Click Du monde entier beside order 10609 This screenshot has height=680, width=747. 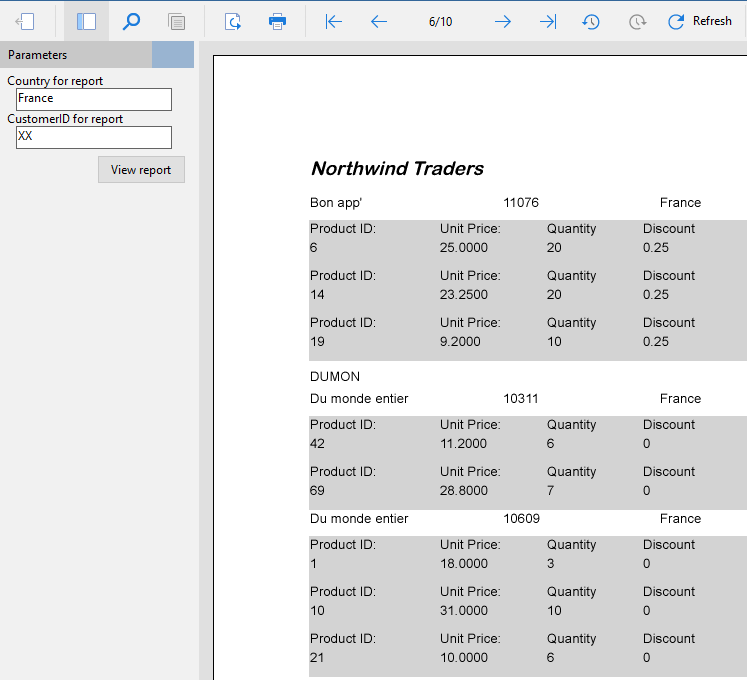point(359,518)
